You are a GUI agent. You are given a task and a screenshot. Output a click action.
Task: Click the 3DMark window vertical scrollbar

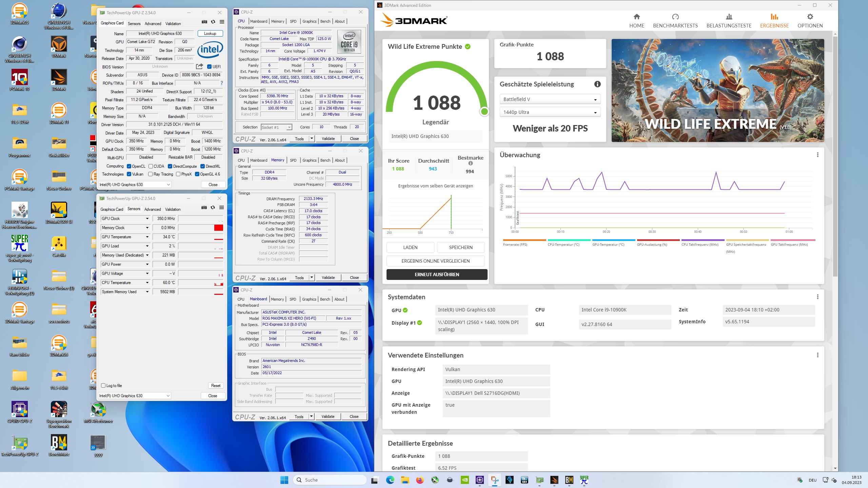[835, 156]
